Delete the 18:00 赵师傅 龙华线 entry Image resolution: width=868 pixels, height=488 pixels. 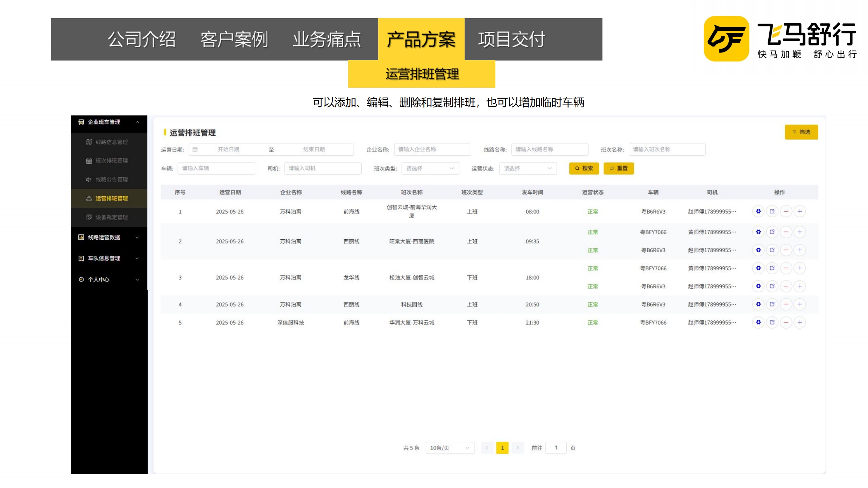pos(786,286)
